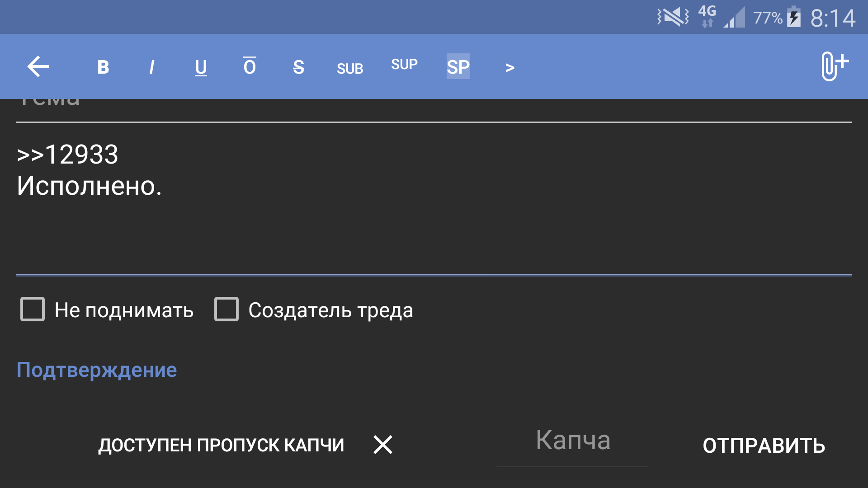Click into the message text area
This screenshot has width=868, height=488.
(434, 203)
